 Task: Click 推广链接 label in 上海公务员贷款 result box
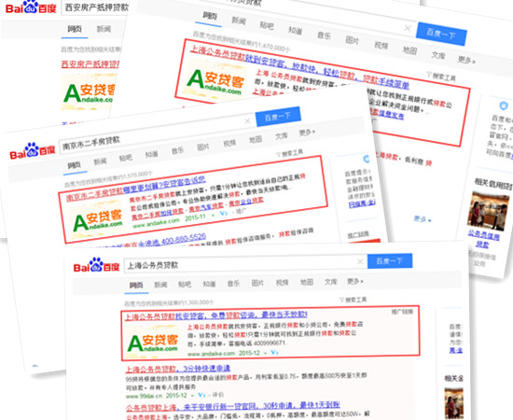[x=402, y=312]
